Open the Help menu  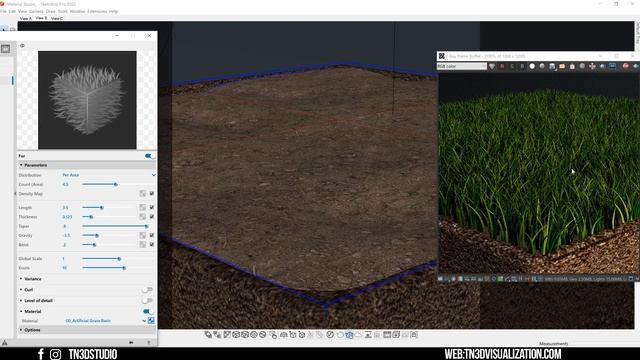(113, 11)
